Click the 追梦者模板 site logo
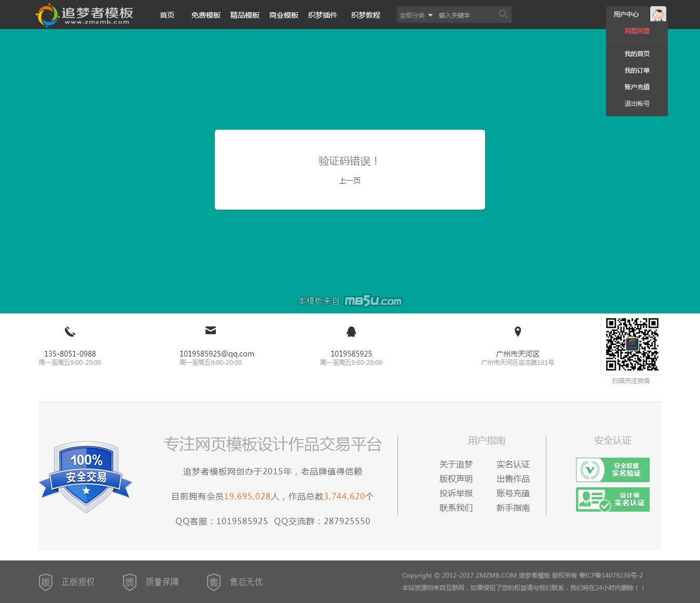The height and width of the screenshot is (603, 700). point(85,15)
